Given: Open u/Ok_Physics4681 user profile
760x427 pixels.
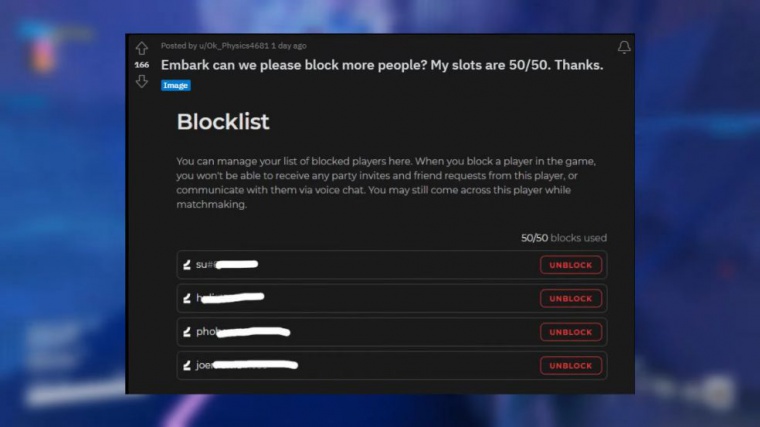Looking at the screenshot, I should click(233, 46).
